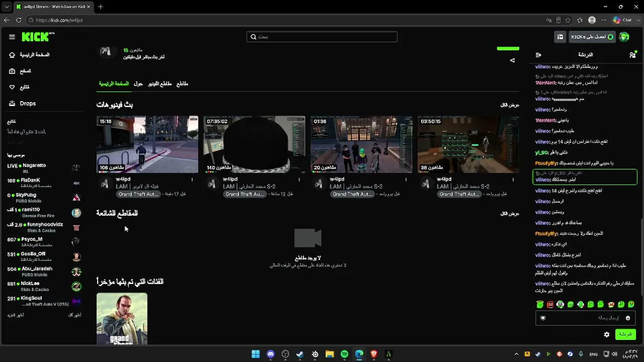Bookmark this page with the star icon

coord(568,20)
